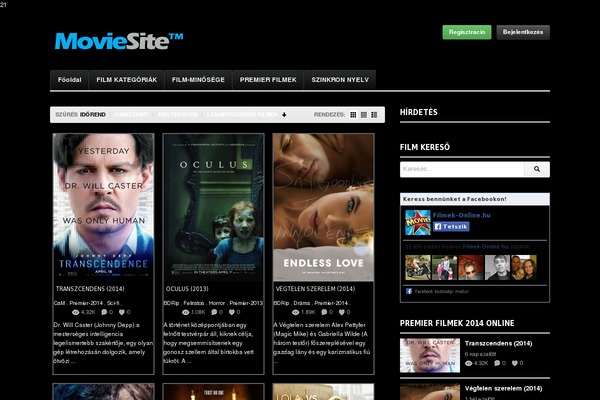Click the Sci-fi tag under Transzcendens
The image size is (600, 400).
pyautogui.click(x=113, y=303)
